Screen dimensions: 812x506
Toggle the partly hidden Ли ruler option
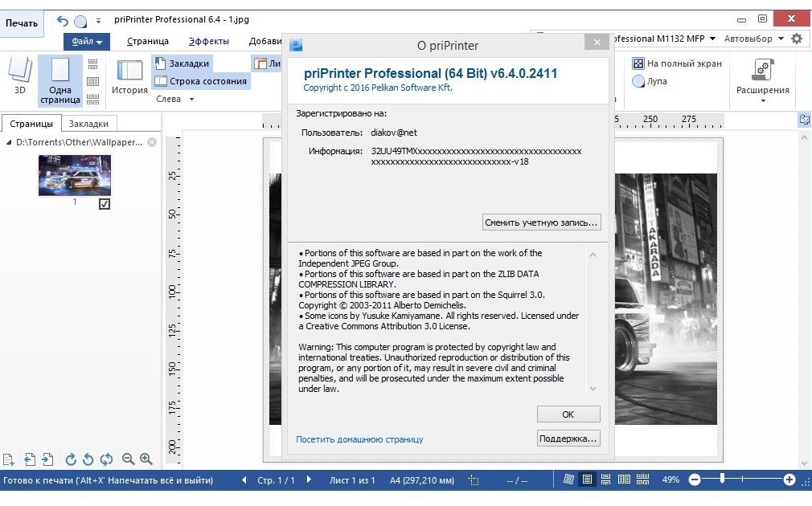pos(267,63)
